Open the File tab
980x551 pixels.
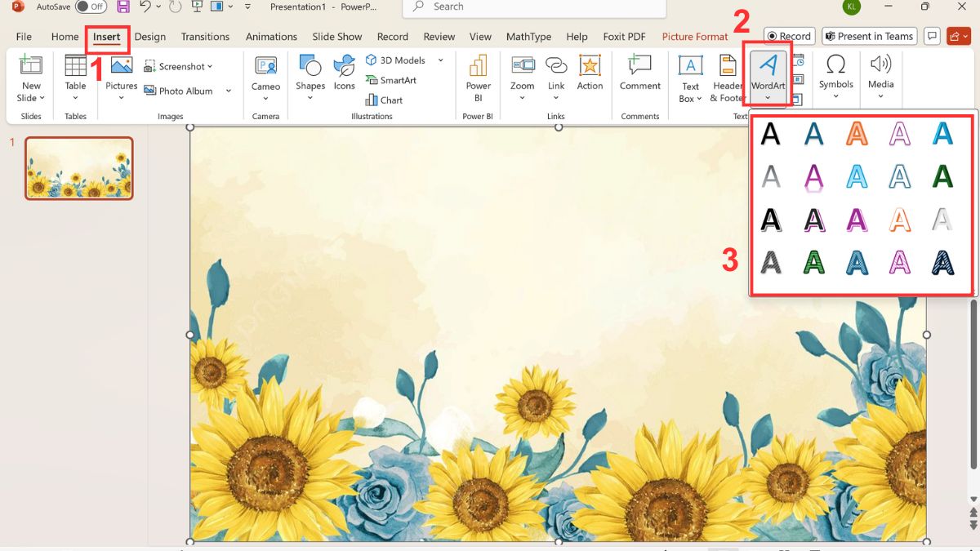tap(24, 37)
